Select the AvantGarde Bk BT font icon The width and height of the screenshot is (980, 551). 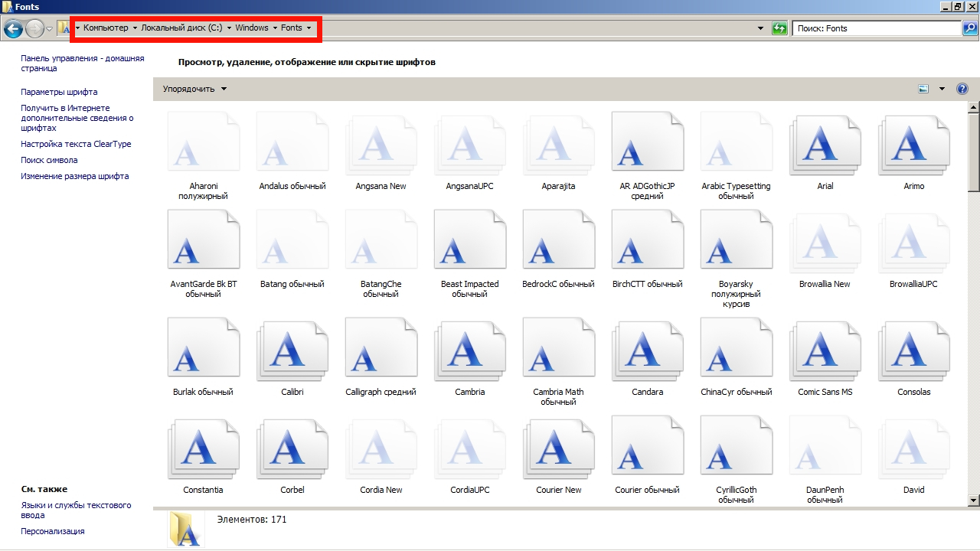point(203,239)
